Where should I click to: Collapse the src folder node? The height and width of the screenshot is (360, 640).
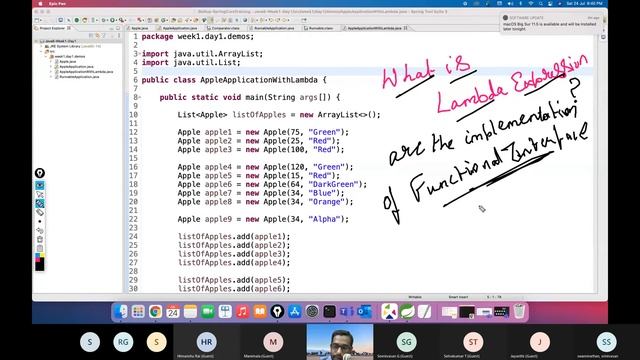pyautogui.click(x=41, y=51)
